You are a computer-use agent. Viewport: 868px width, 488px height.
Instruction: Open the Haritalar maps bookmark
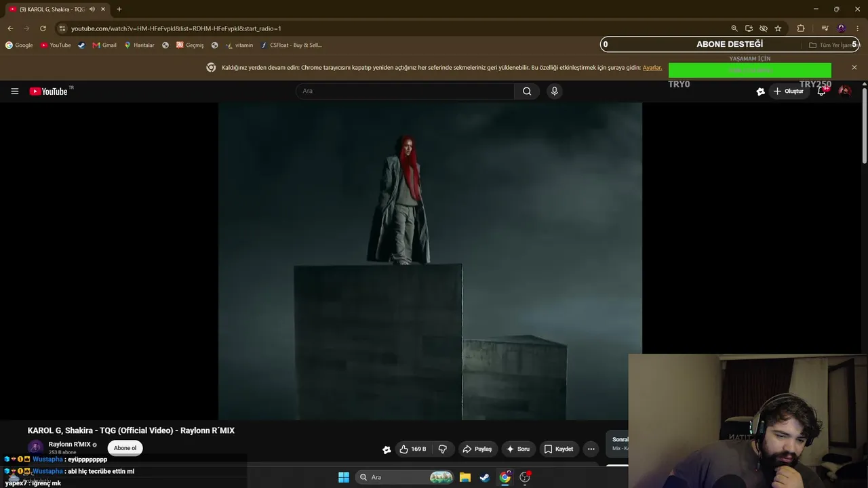[139, 45]
